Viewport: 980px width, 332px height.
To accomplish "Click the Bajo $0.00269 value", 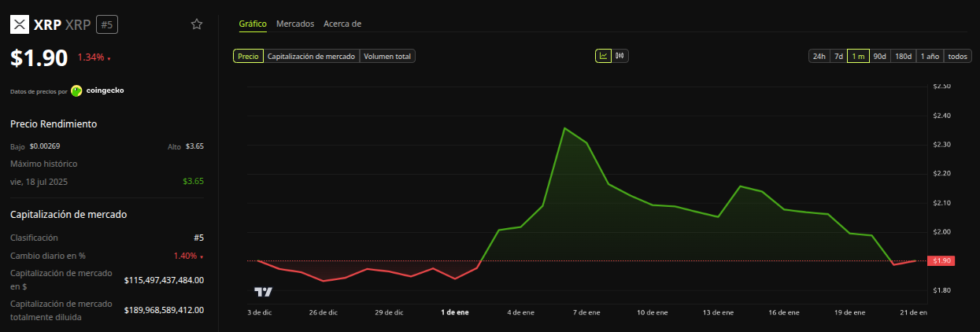I will 45,146.
